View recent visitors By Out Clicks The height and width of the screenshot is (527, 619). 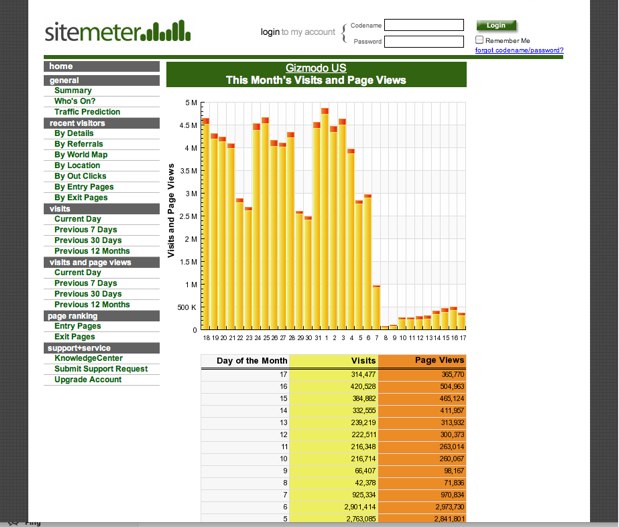tap(80, 176)
